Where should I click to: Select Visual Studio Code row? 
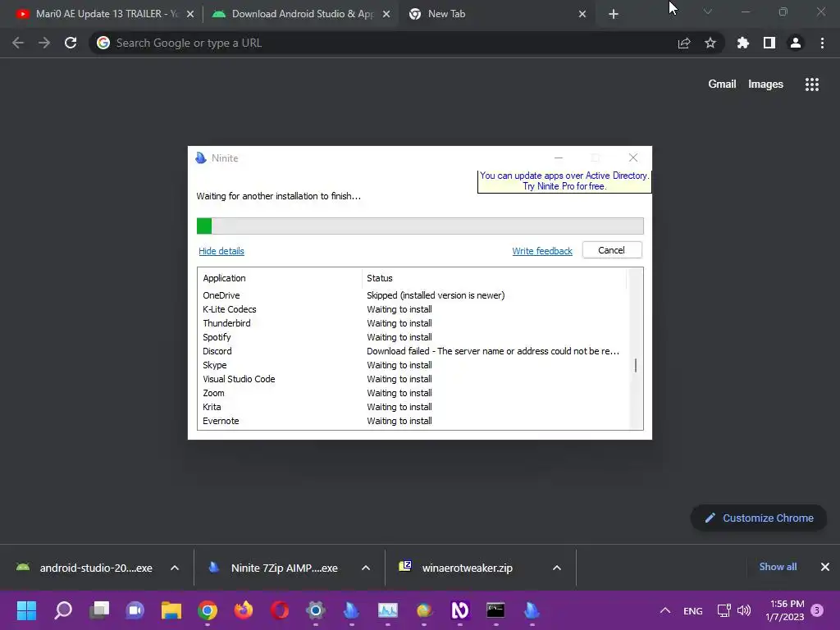coord(413,379)
